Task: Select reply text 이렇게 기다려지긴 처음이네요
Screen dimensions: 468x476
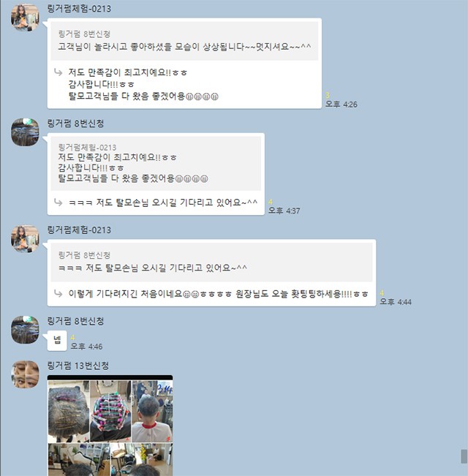Action: [125, 293]
